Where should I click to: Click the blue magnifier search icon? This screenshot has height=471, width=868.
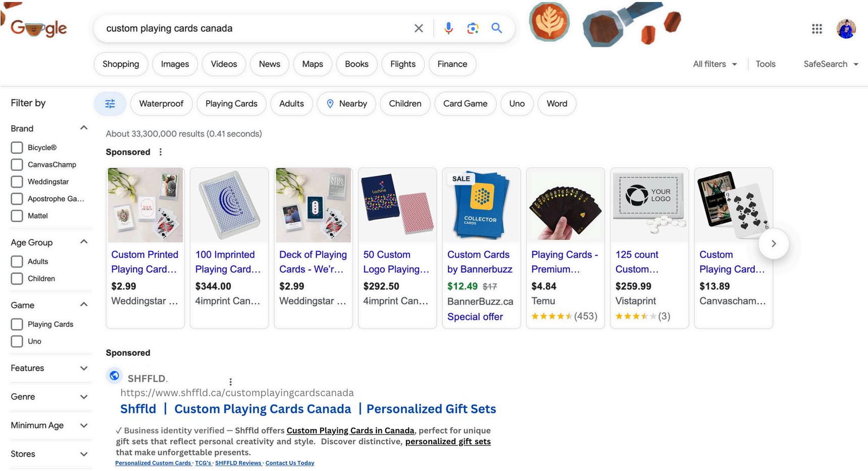pos(497,28)
